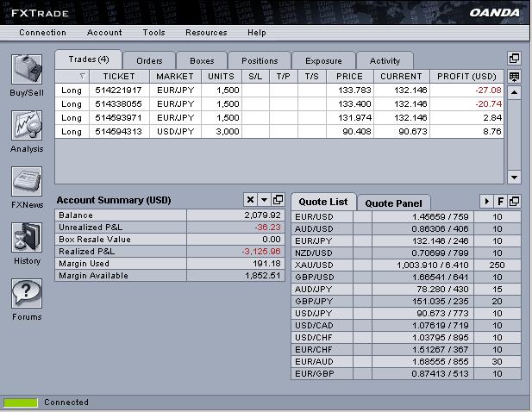Click the sort triangle in trades table header
This screenshot has height=412, width=532.
(x=82, y=77)
